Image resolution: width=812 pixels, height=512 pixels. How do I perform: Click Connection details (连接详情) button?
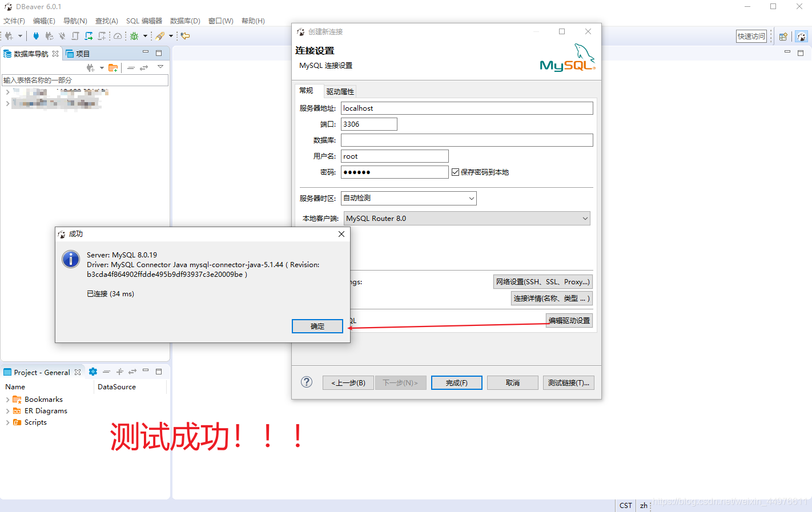coord(552,299)
